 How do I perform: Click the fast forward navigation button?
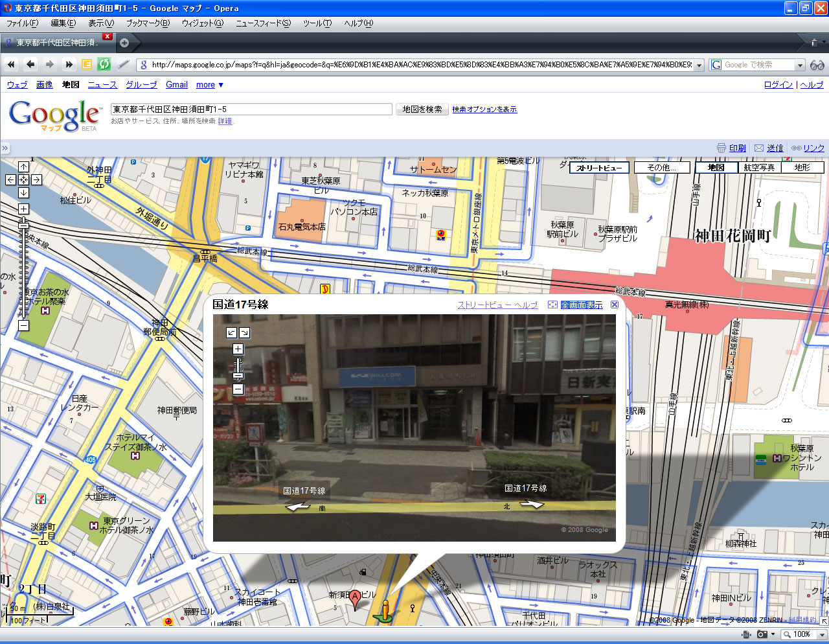[x=69, y=65]
